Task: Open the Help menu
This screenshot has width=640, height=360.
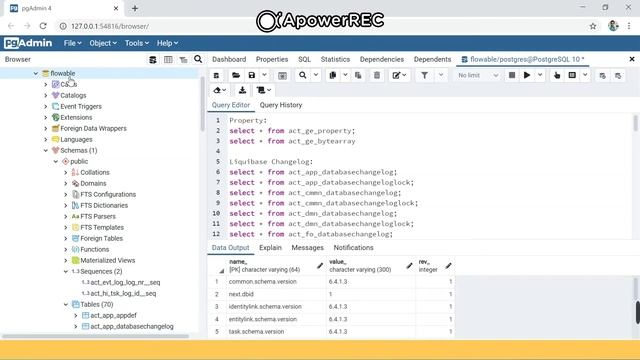Action: pos(167,43)
